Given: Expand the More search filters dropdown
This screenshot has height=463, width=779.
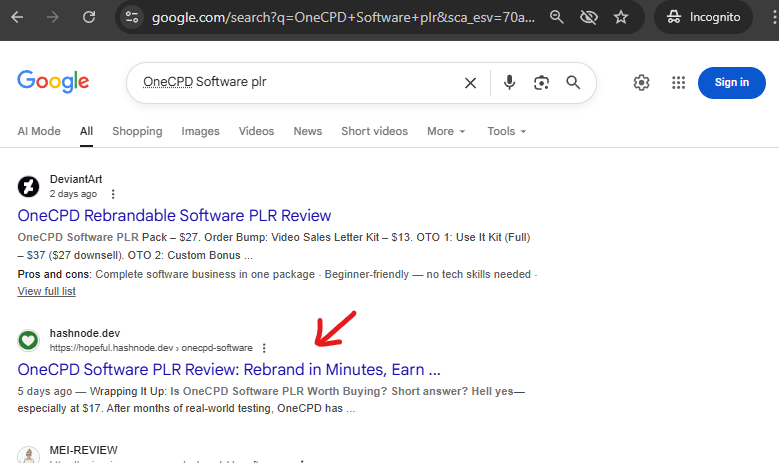Looking at the screenshot, I should pyautogui.click(x=446, y=131).
